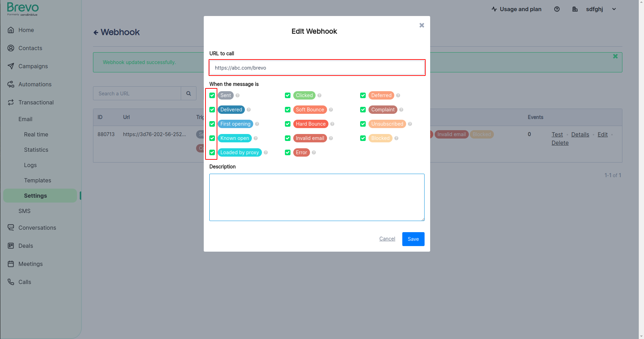Dismiss the success notification banner
Image resolution: width=644 pixels, height=339 pixels.
[615, 56]
